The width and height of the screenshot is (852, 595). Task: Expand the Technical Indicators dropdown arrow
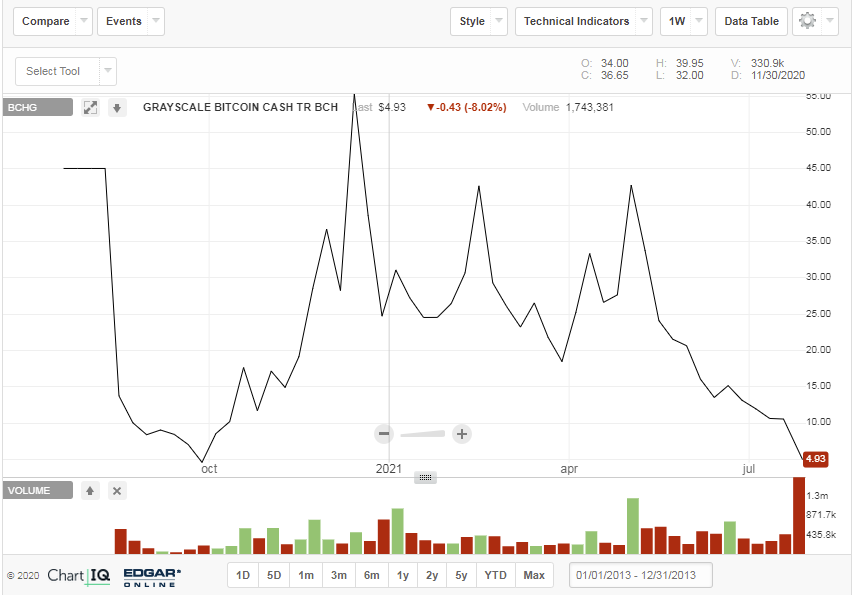click(x=644, y=21)
